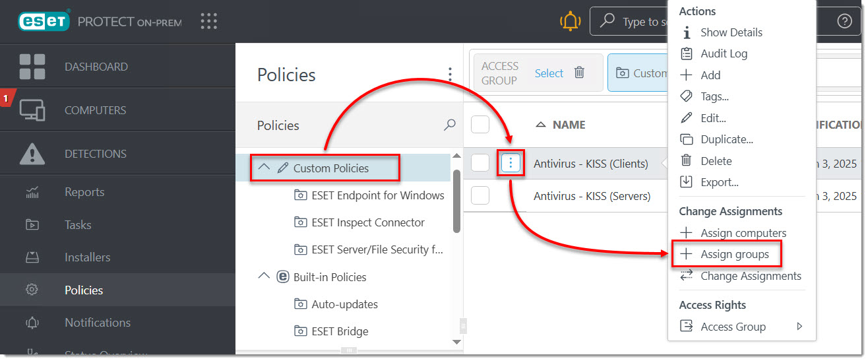Click the Detections warning triangle icon

coord(32,154)
